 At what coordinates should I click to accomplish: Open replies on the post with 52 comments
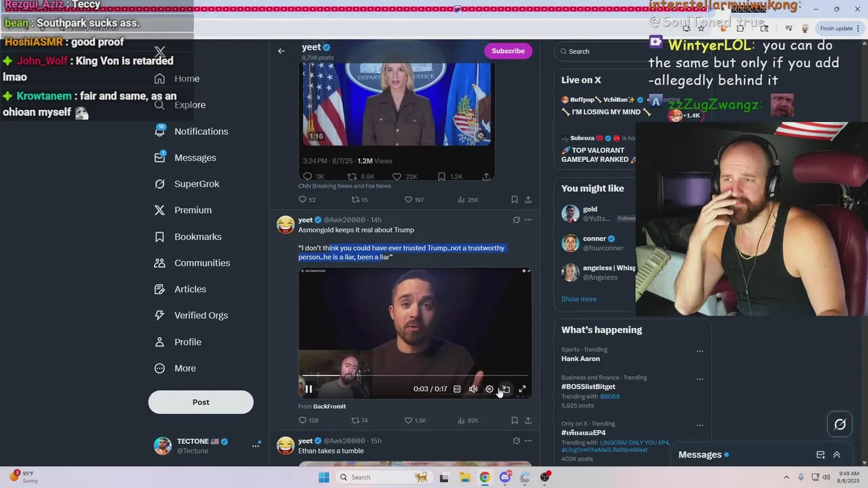[x=307, y=199]
